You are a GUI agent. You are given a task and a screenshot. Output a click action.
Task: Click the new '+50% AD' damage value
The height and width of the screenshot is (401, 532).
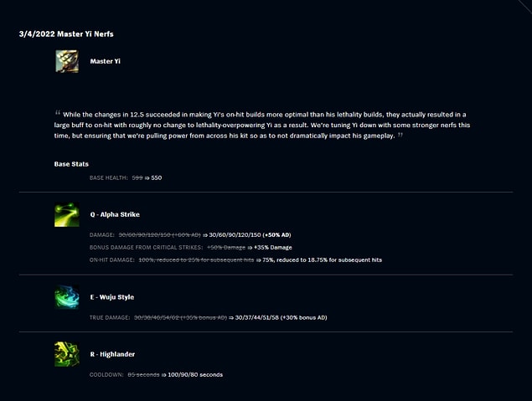pyautogui.click(x=276, y=235)
